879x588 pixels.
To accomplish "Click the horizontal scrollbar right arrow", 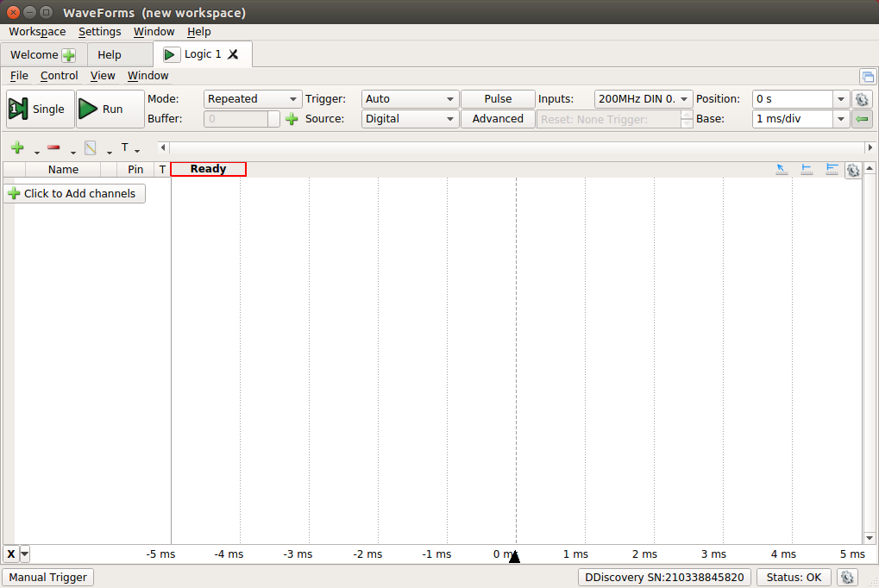I will coord(870,148).
